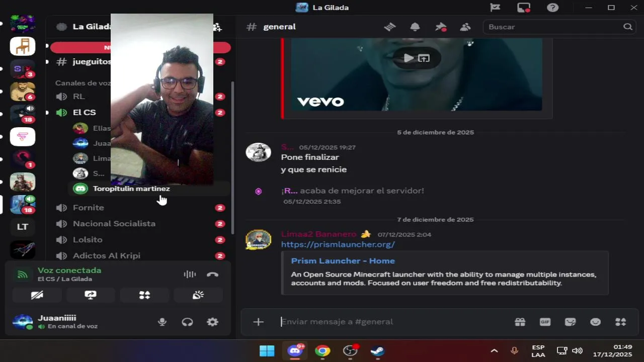The width and height of the screenshot is (644, 362).
Task: Open the soundboard
Action: click(198, 295)
